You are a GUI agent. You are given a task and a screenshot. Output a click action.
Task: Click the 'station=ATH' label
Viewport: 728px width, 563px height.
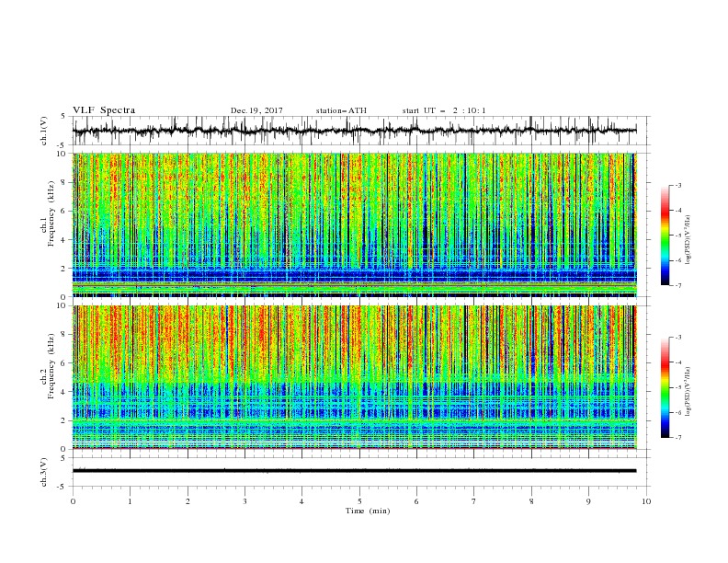pyautogui.click(x=341, y=110)
